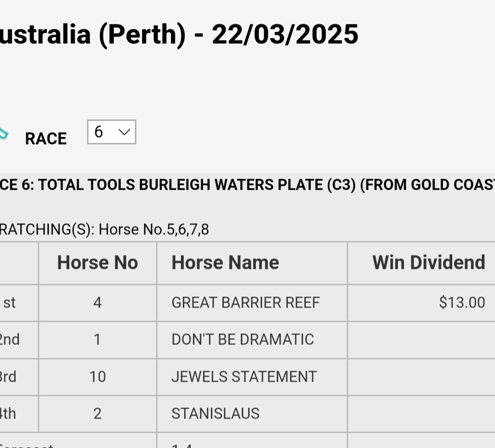This screenshot has width=495, height=448.
Task: Click horse number 10 in third place row
Action: click(x=98, y=377)
